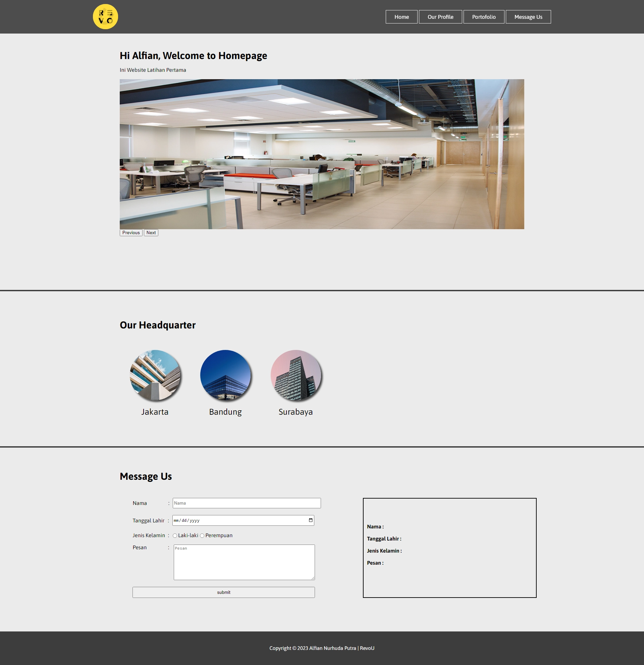Click the Nama input field

(x=246, y=503)
